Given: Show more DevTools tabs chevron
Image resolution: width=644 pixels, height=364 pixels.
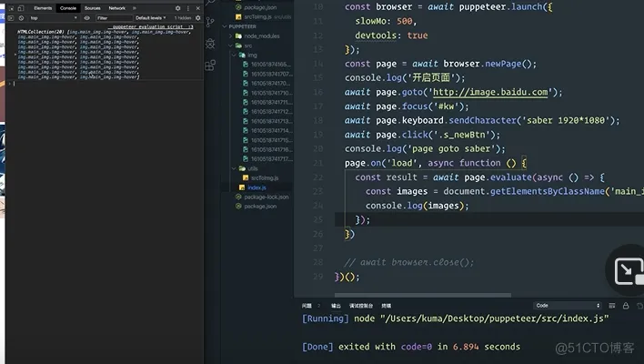Looking at the screenshot, I should [x=134, y=8].
